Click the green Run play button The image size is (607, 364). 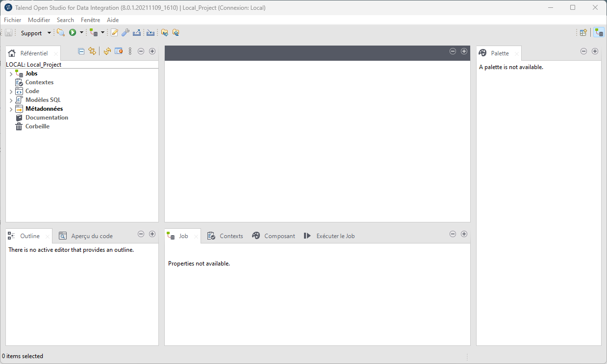(73, 33)
